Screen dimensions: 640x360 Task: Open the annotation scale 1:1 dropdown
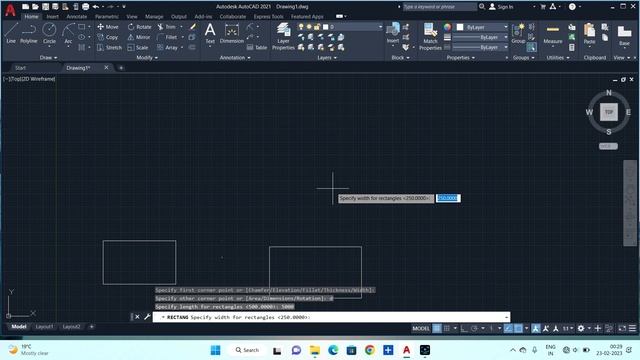[568, 329]
